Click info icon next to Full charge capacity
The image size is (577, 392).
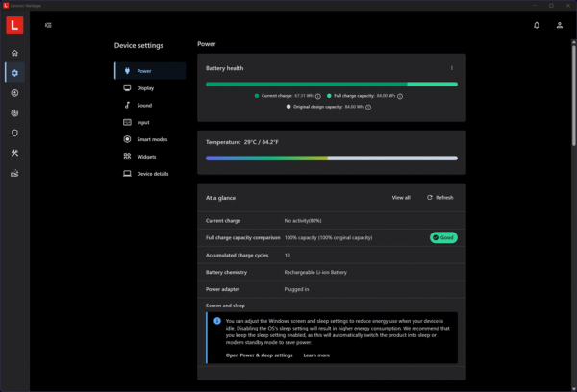coord(400,96)
